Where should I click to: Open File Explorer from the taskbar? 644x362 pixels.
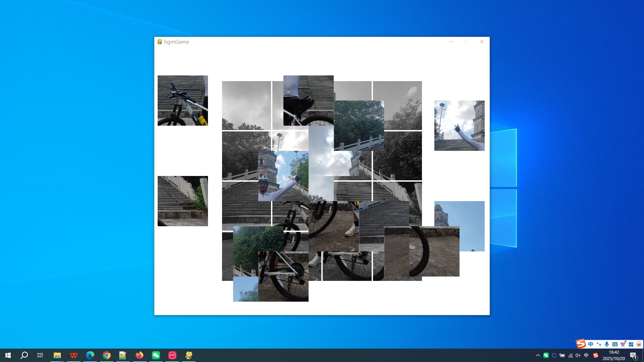pos(57,355)
